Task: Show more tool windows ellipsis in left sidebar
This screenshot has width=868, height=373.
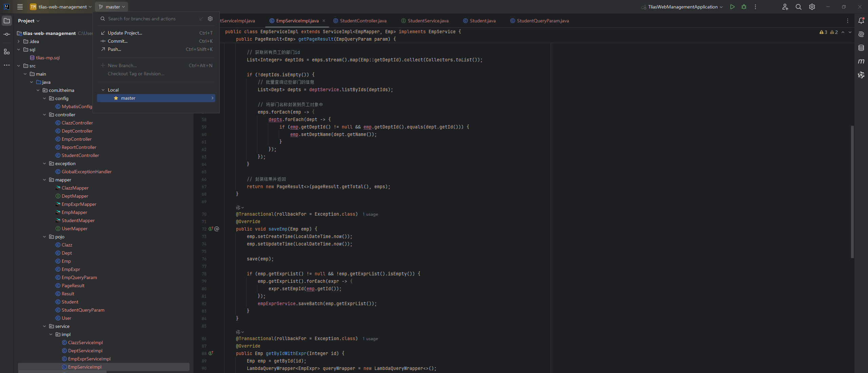Action: 7,65
